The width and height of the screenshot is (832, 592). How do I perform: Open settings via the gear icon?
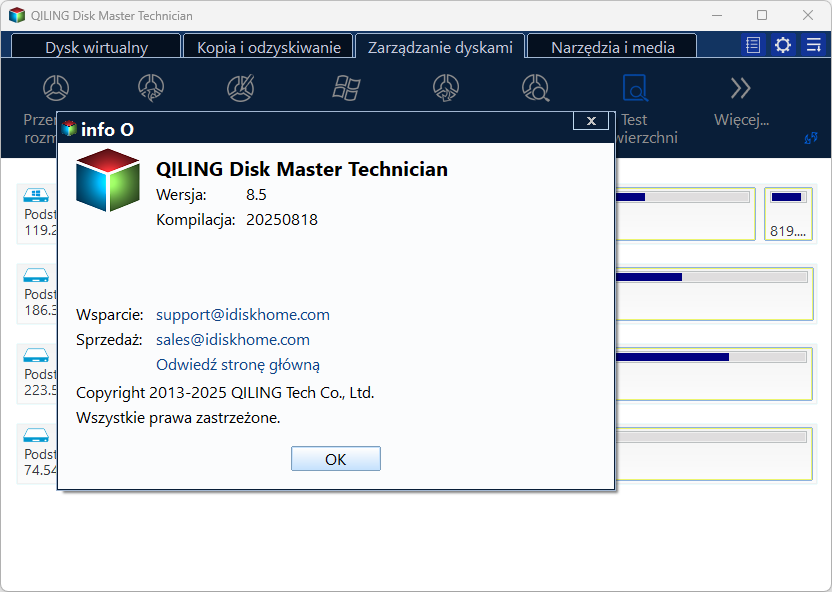click(x=783, y=45)
